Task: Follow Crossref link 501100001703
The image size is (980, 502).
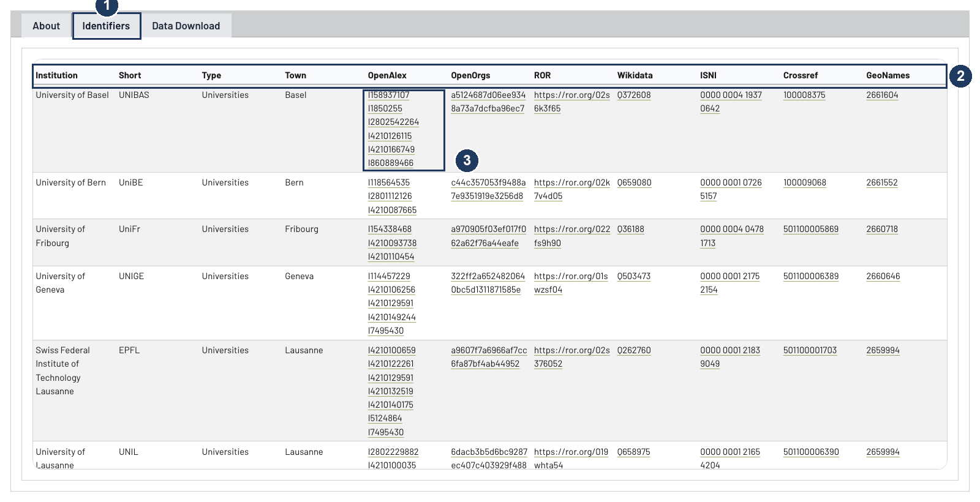Action: [x=810, y=350]
